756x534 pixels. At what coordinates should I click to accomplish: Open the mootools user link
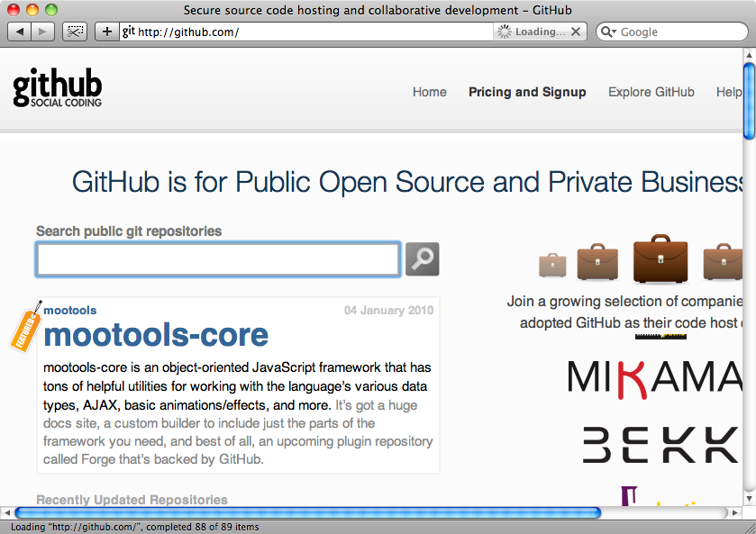point(70,311)
